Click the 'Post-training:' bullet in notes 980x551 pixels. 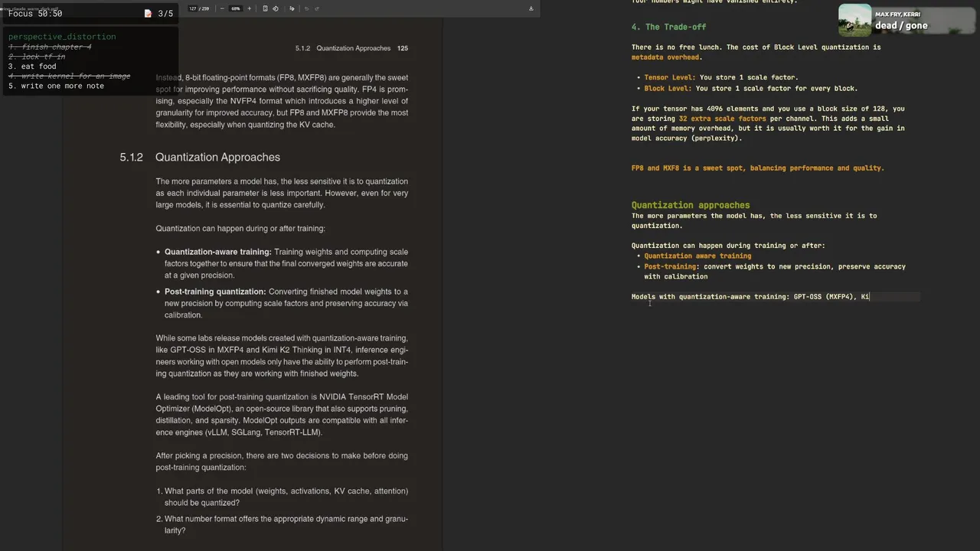click(671, 266)
